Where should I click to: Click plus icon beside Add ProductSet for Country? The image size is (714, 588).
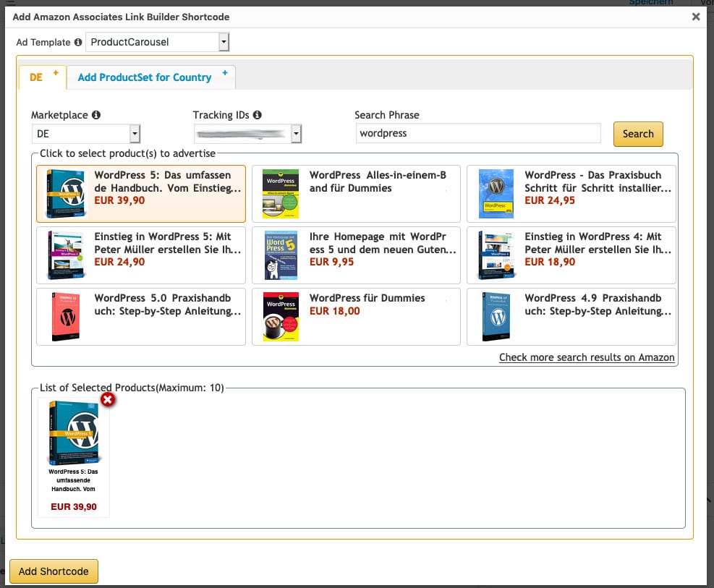[225, 73]
